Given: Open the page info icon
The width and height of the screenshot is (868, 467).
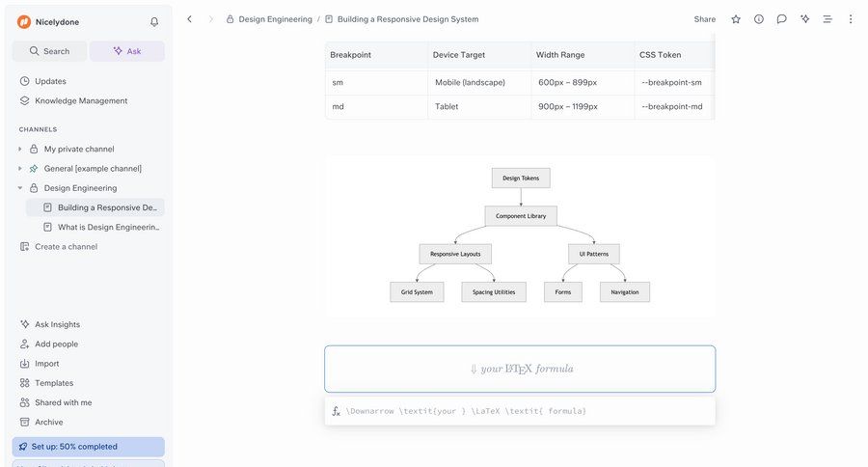Looking at the screenshot, I should [x=759, y=19].
